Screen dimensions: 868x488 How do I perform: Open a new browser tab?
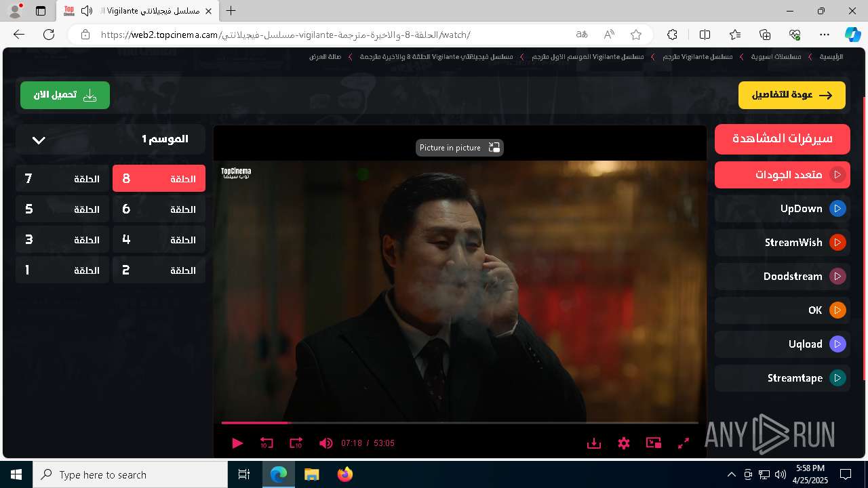231,11
